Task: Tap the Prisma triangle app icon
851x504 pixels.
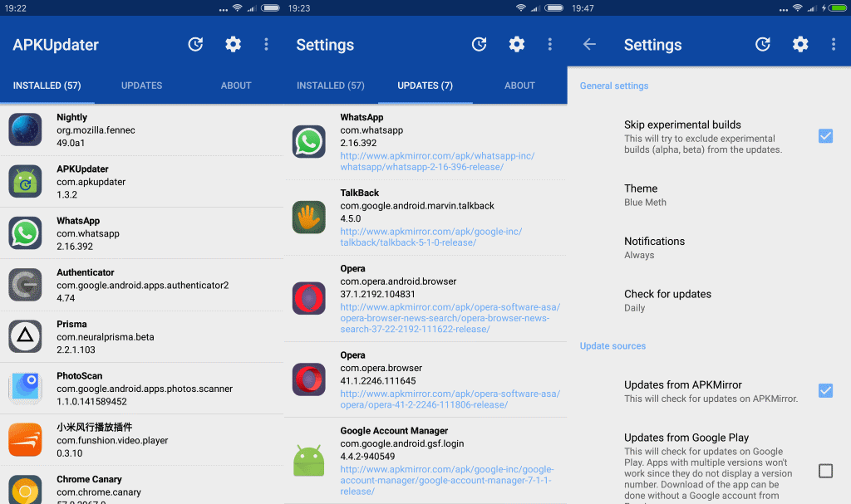Action: 25,336
